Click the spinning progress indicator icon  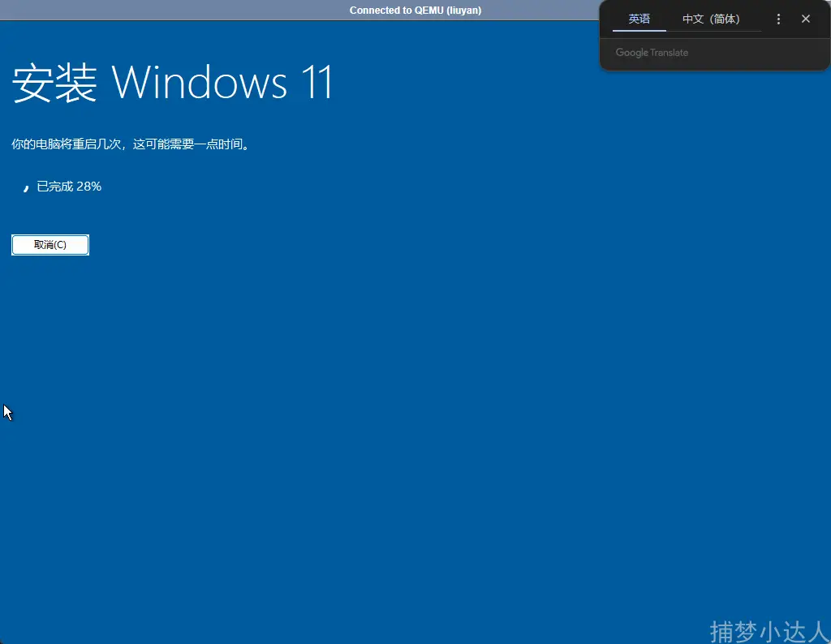26,187
